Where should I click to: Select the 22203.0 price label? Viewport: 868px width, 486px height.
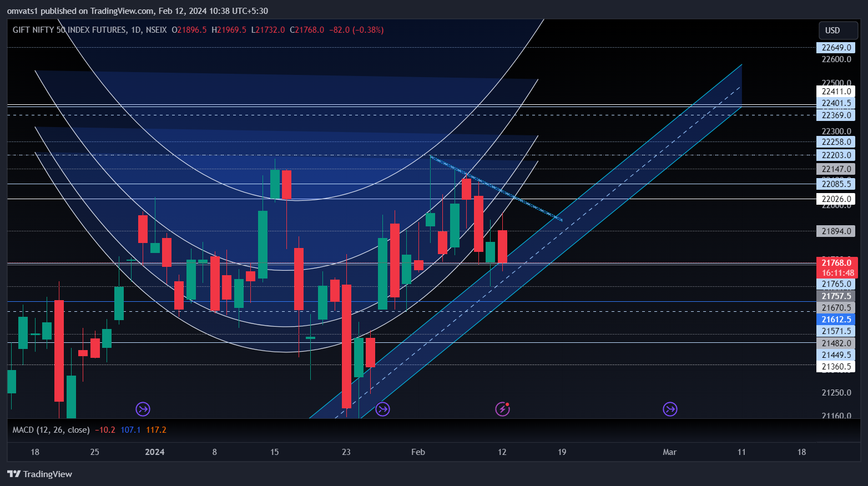click(836, 155)
